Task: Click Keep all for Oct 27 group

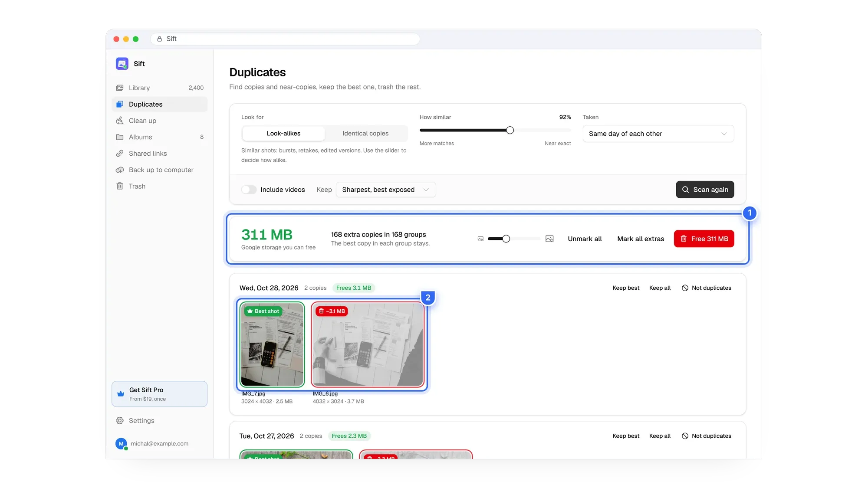Action: [x=660, y=436]
